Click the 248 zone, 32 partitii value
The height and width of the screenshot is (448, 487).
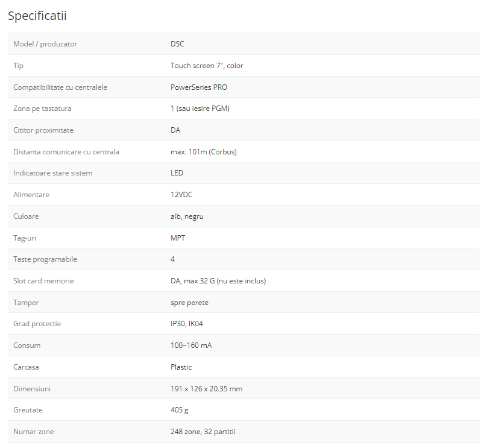[207, 432]
